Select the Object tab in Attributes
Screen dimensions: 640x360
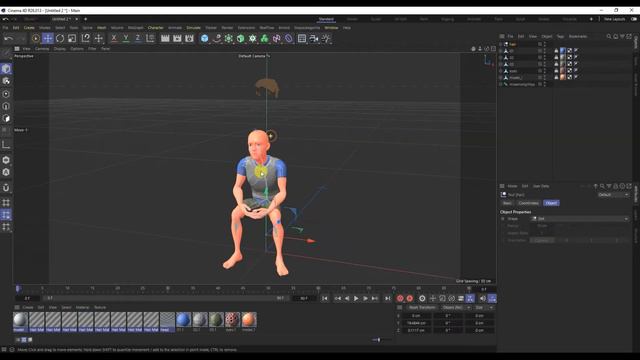[x=551, y=203]
